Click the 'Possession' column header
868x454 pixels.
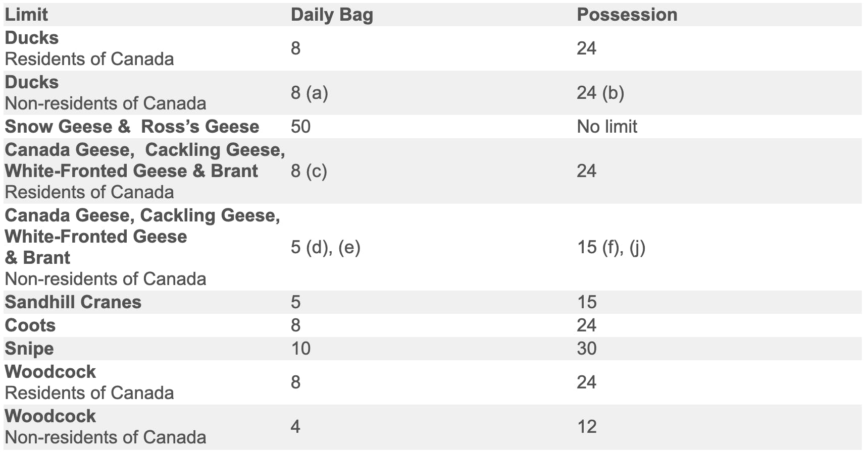pos(627,15)
